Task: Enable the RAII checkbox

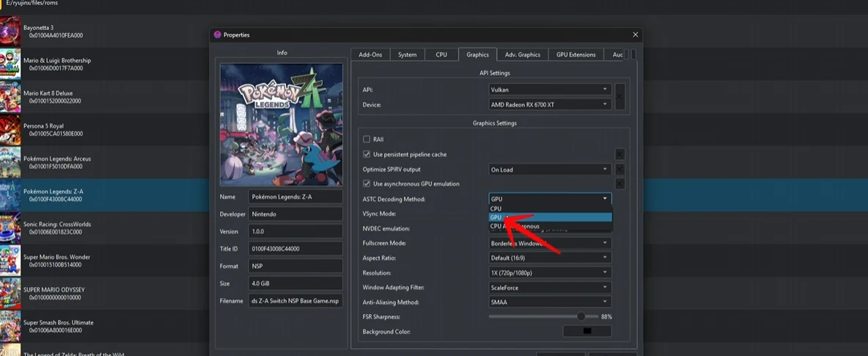Action: (367, 139)
